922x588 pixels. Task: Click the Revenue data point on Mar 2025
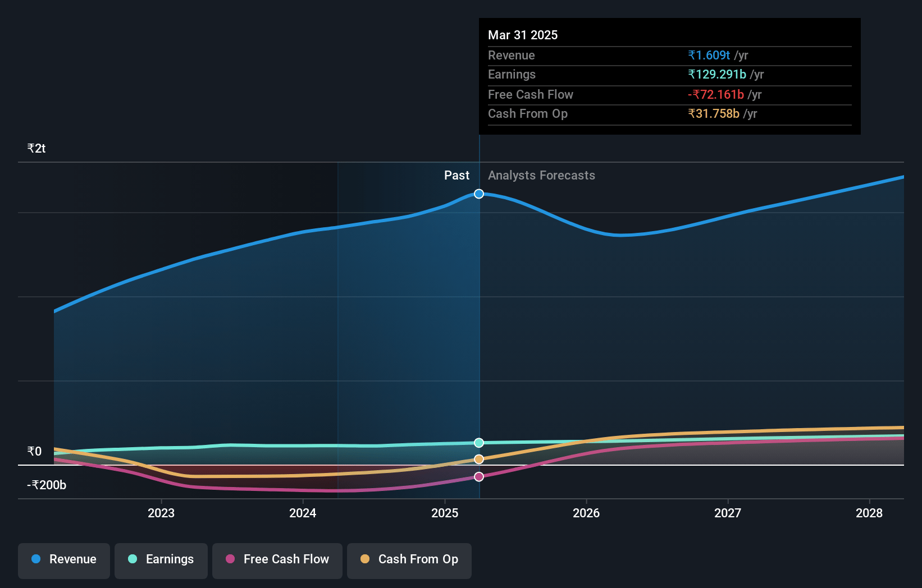click(479, 194)
